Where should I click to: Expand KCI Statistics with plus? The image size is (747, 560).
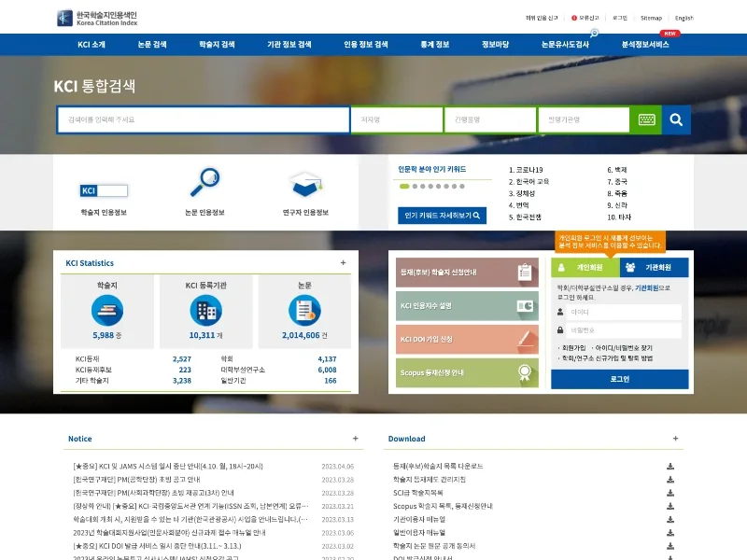pyautogui.click(x=343, y=263)
